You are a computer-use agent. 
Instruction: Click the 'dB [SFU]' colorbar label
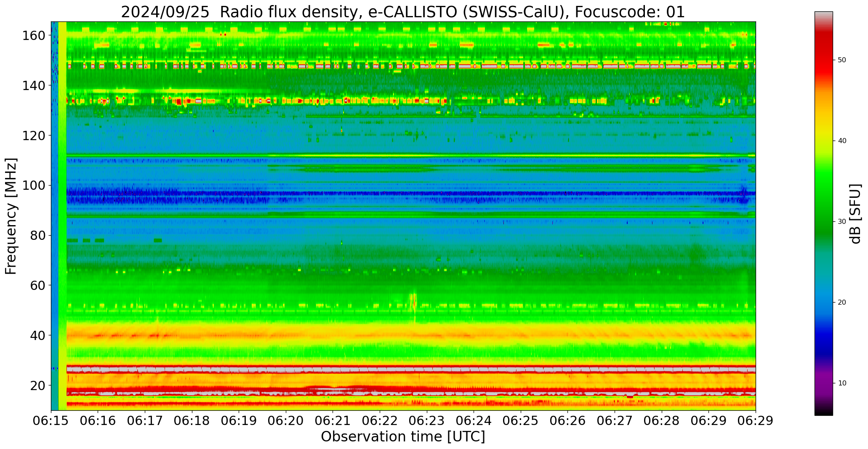click(x=855, y=214)
